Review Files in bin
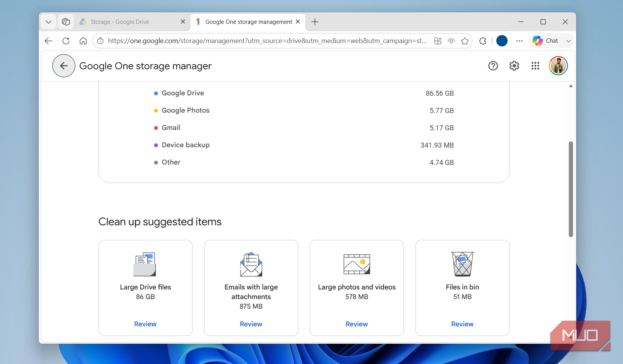This screenshot has width=623, height=364. click(462, 324)
